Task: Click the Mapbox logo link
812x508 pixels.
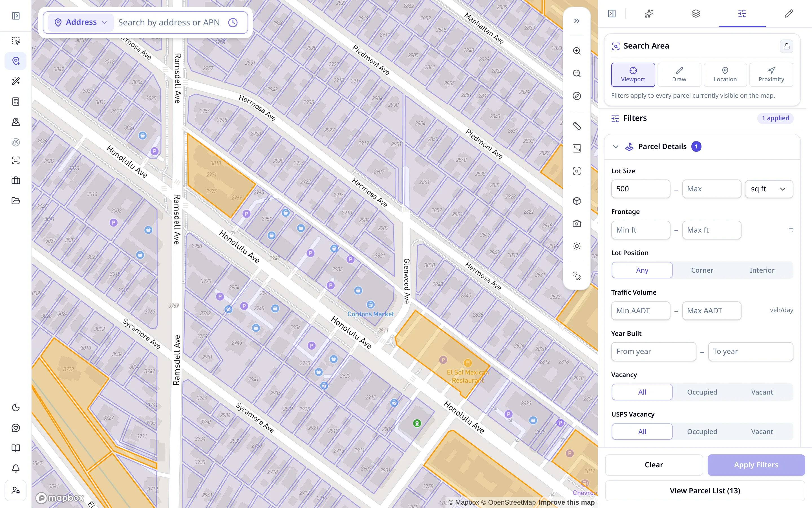Action: point(60,498)
